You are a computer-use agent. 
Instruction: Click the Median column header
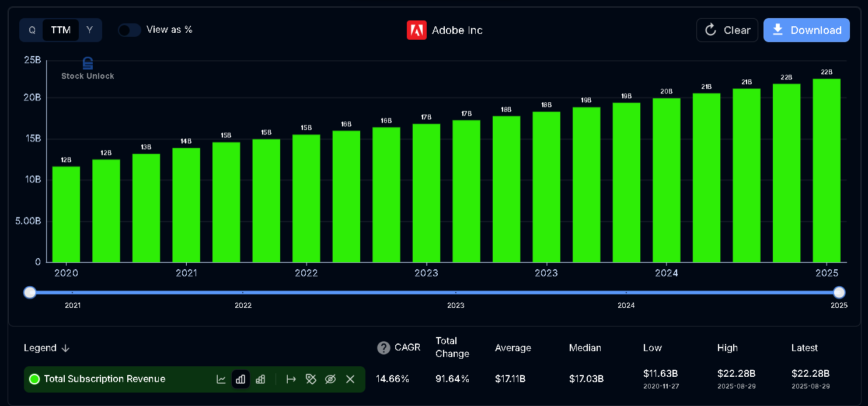click(585, 348)
